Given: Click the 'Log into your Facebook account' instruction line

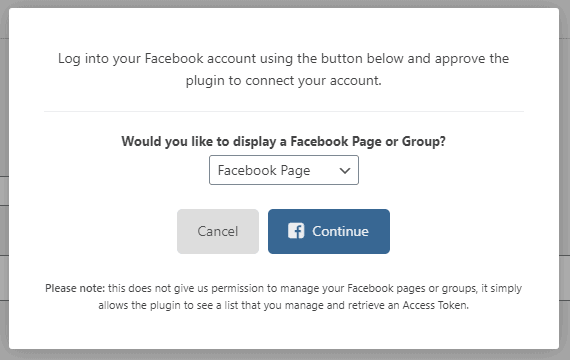Looking at the screenshot, I should coord(284,59).
